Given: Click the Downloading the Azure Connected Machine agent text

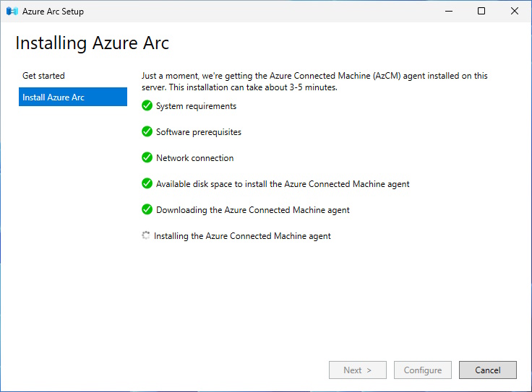Looking at the screenshot, I should click(x=253, y=210).
